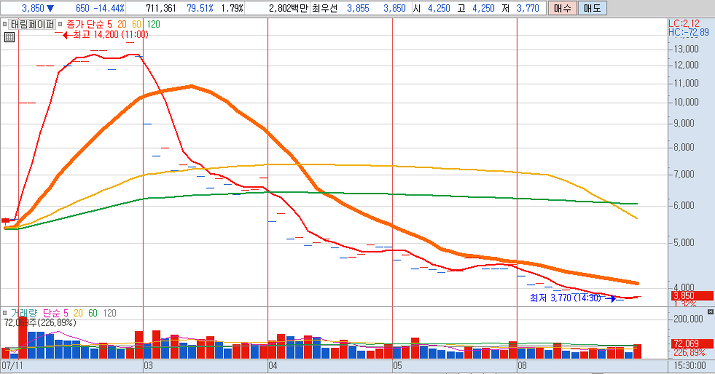
Task: Click the 13,000 price axis label
Action: [686, 49]
